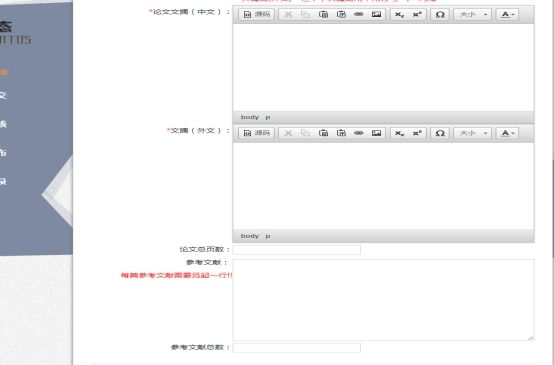This screenshot has width=554, height=365.
Task: Select body element path in Chinese abstract editor
Action: click(250, 117)
